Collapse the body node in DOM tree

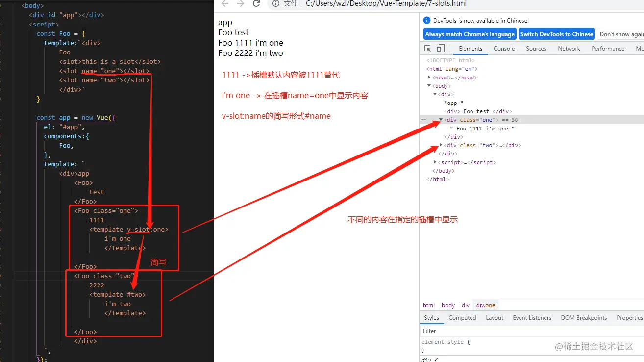[429, 86]
